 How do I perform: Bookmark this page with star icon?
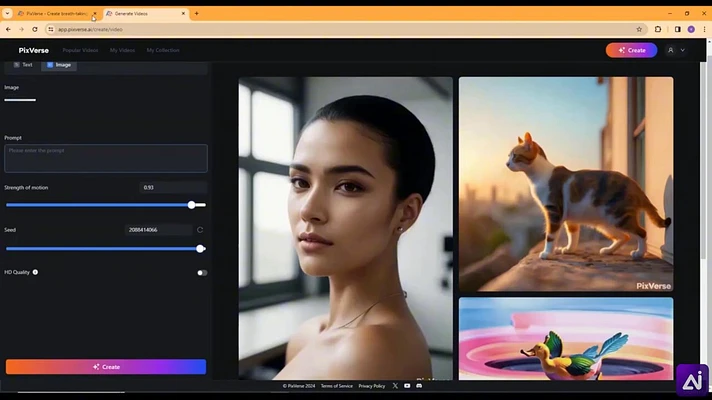point(639,29)
